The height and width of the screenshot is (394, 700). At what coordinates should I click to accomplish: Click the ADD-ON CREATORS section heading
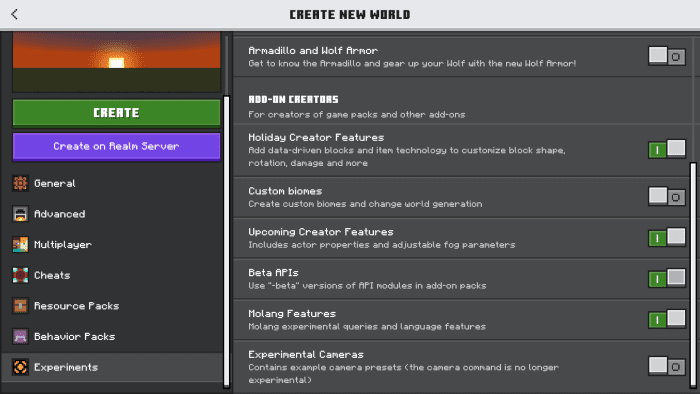tap(293, 100)
